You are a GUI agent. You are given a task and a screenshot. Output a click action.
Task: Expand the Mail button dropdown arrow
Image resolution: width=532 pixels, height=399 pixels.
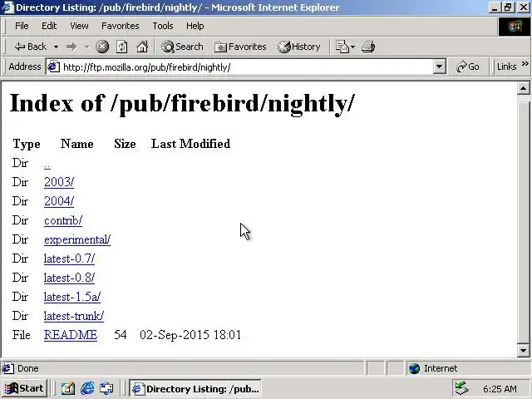[352, 47]
